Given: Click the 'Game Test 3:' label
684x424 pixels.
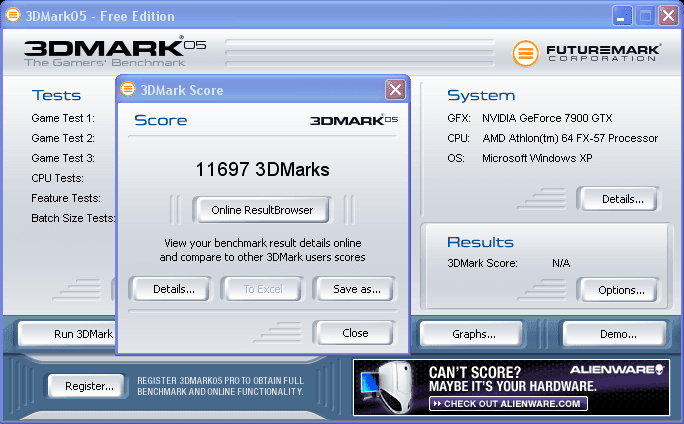Looking at the screenshot, I should coord(63,158).
